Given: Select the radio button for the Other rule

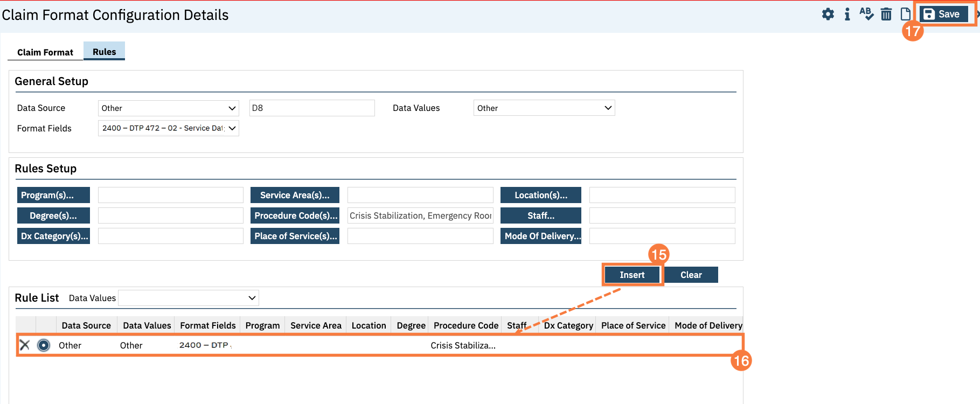Looking at the screenshot, I should point(44,345).
